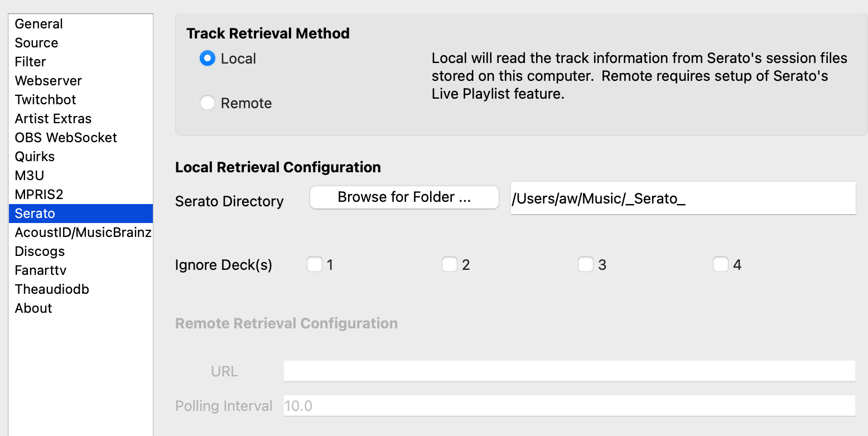This screenshot has width=868, height=436.
Task: Select Quirks in the settings list
Action: pos(35,157)
